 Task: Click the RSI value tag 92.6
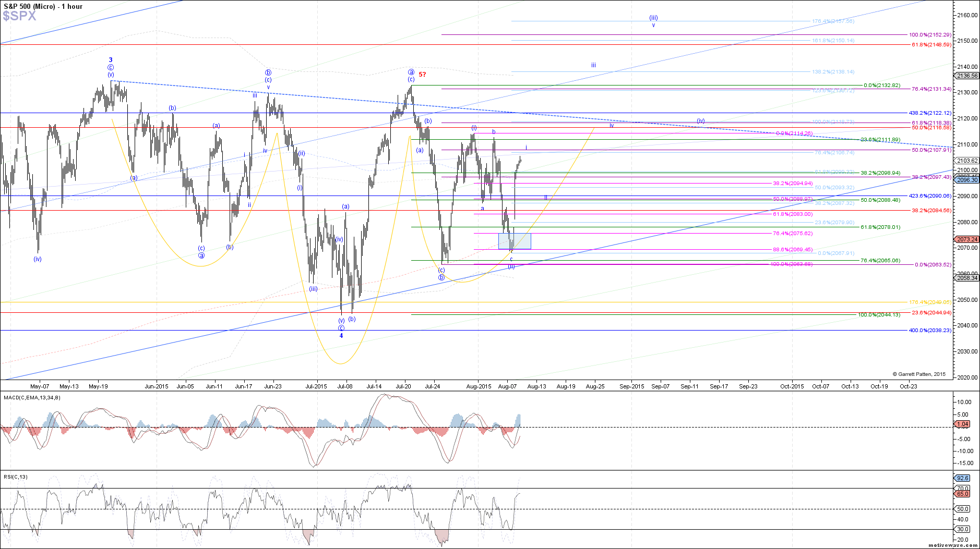coord(963,478)
